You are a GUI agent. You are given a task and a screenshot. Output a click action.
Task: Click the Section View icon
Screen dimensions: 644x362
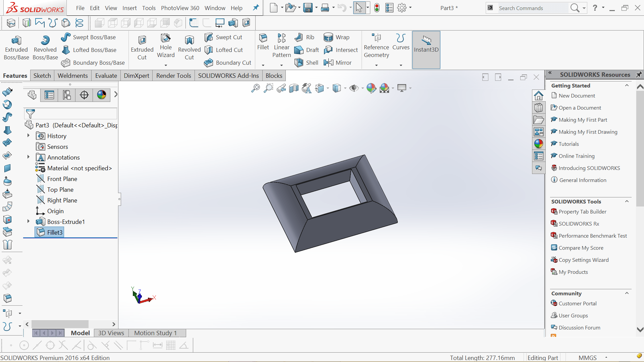294,88
